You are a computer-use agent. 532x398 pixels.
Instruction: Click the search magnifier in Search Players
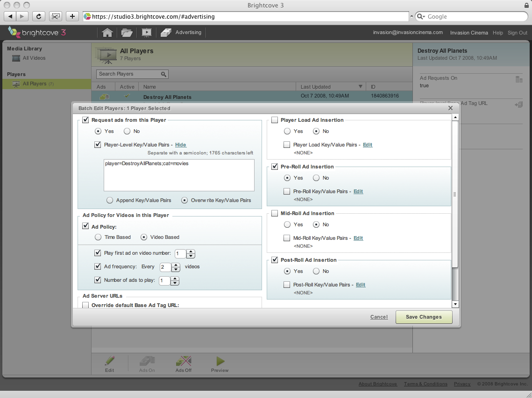pos(163,74)
